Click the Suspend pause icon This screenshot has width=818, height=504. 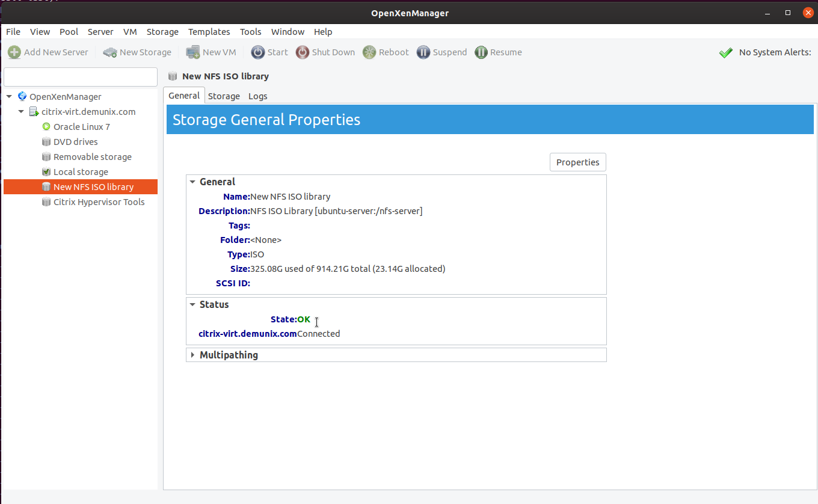(x=423, y=52)
